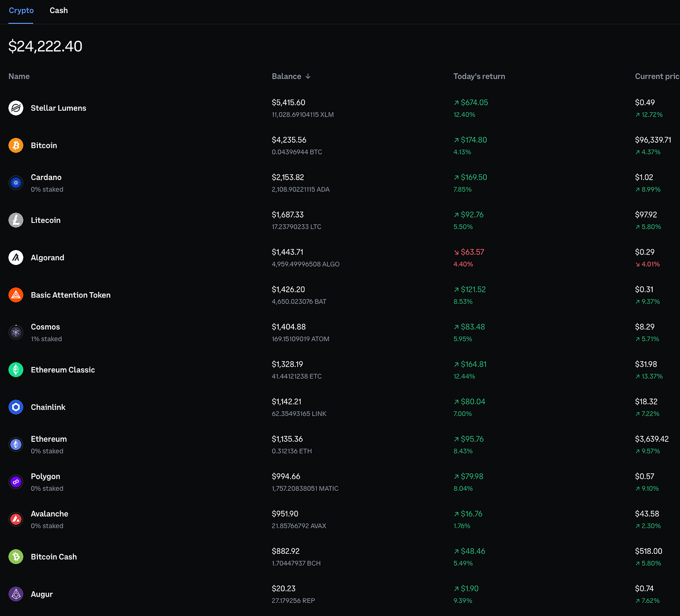Viewport: 680px width, 616px height.
Task: Click the Cardano coin icon
Action: pyautogui.click(x=16, y=183)
